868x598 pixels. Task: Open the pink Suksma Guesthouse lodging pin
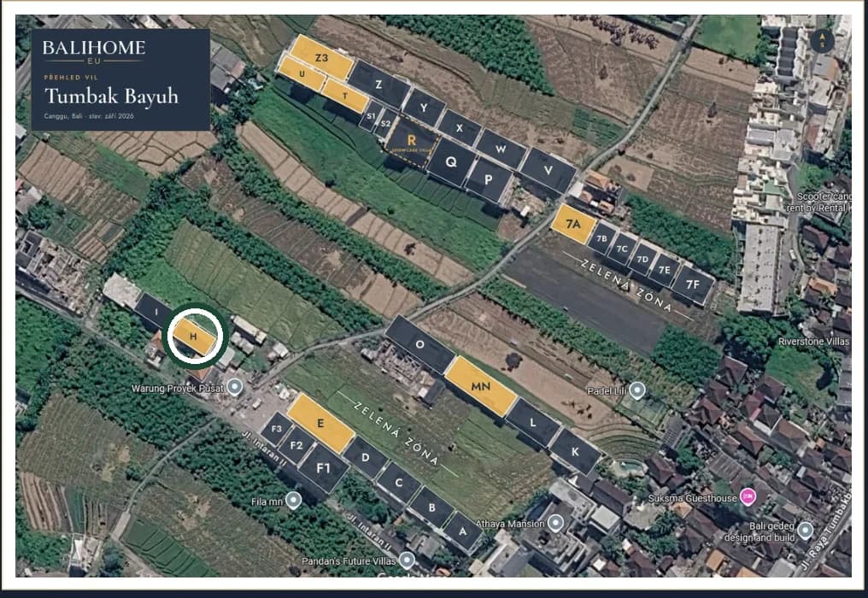748,496
